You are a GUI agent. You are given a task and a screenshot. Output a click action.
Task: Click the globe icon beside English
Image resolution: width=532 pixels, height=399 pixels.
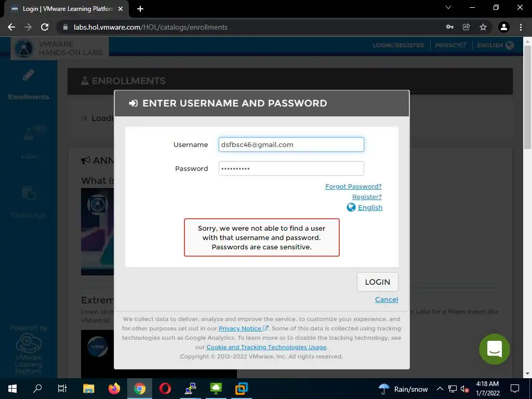[351, 207]
